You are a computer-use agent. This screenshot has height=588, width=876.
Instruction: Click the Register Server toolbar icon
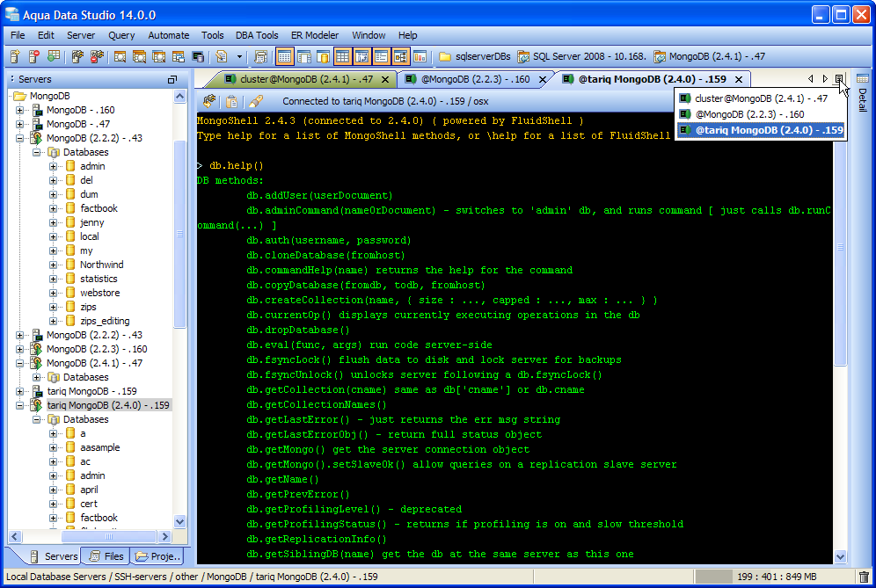coord(15,56)
